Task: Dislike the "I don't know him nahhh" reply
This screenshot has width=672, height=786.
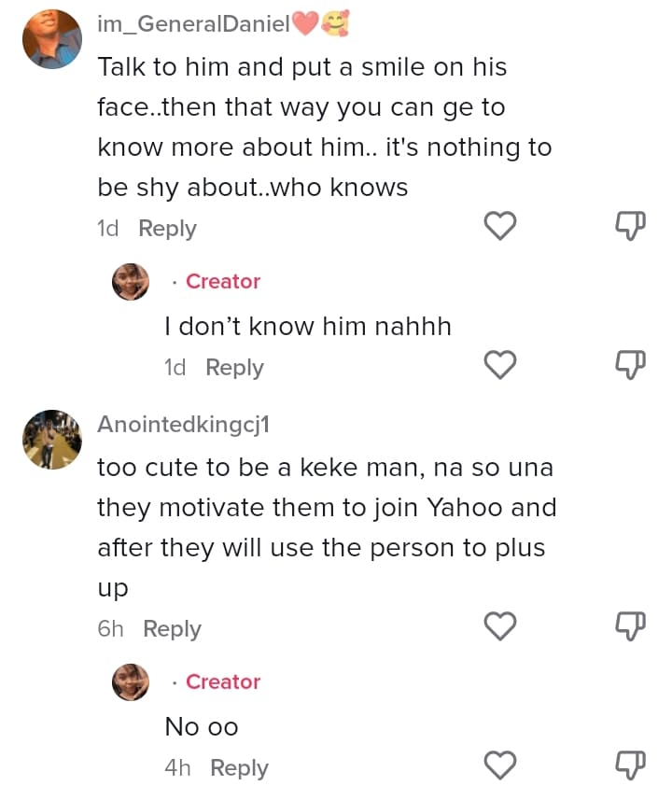Action: coord(632,366)
